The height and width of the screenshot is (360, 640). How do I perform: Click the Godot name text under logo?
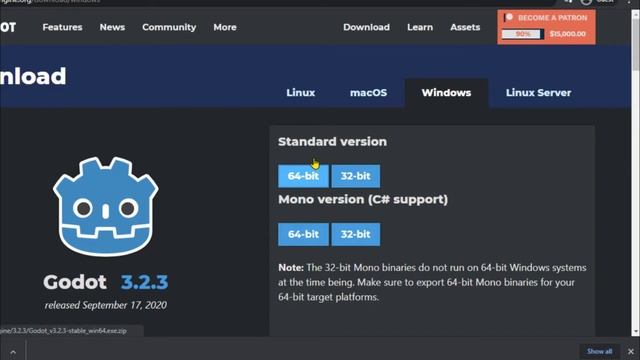[x=75, y=282]
